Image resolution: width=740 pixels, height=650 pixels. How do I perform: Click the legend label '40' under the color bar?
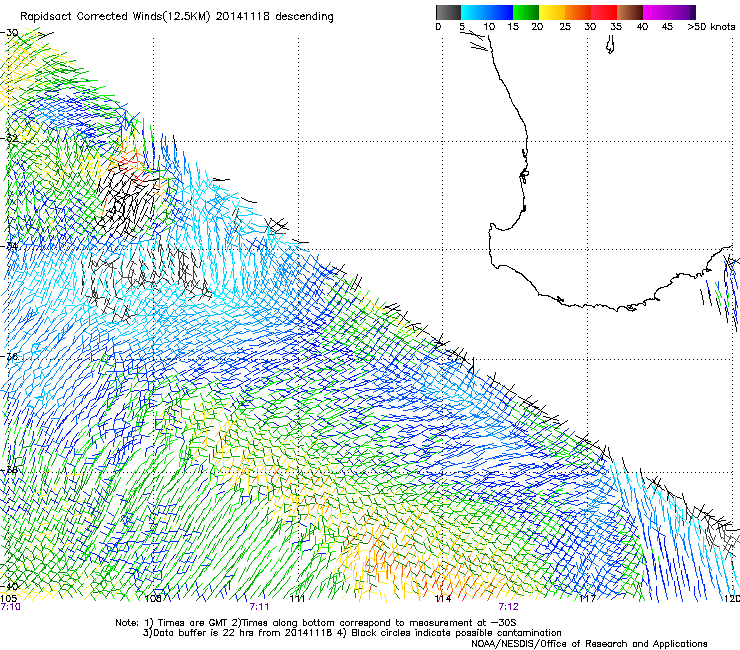click(642, 27)
